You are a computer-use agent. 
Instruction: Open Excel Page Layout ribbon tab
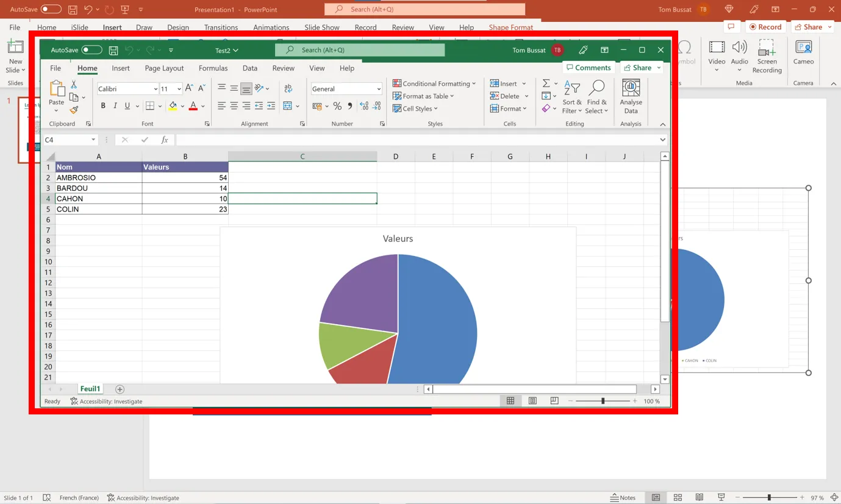tap(164, 68)
